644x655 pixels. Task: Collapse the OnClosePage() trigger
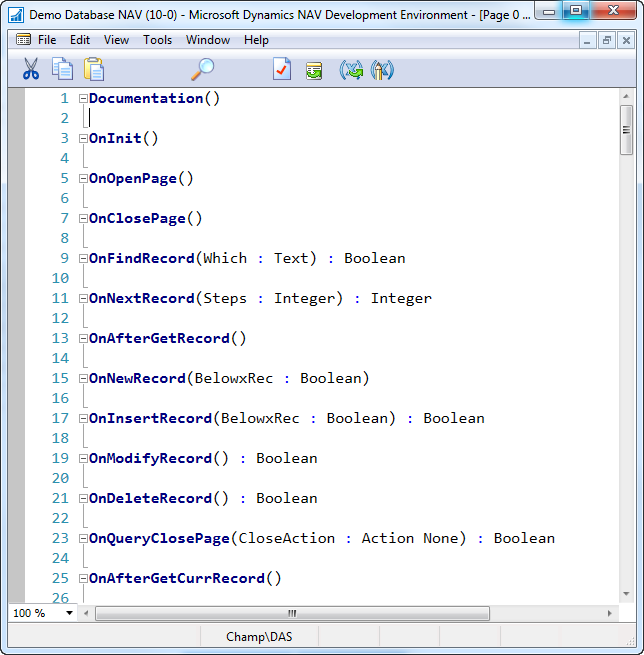[x=84, y=218]
